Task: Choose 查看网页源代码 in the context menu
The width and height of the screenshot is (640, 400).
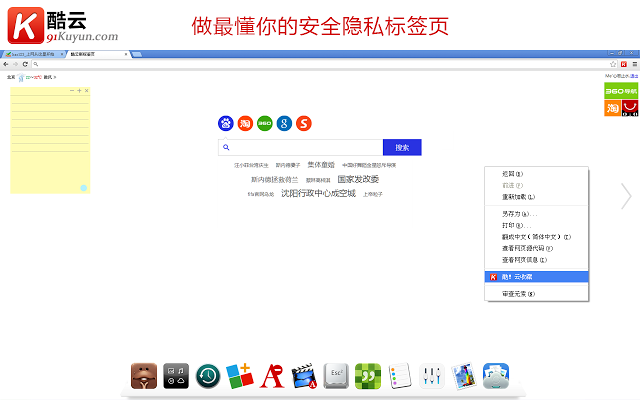Action: [x=536, y=248]
